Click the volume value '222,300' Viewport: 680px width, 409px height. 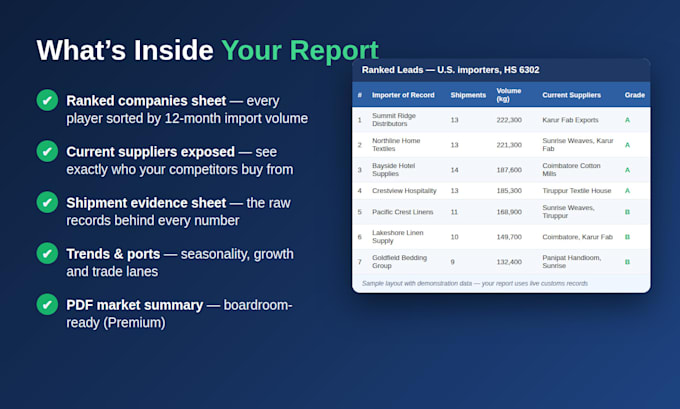click(x=509, y=120)
